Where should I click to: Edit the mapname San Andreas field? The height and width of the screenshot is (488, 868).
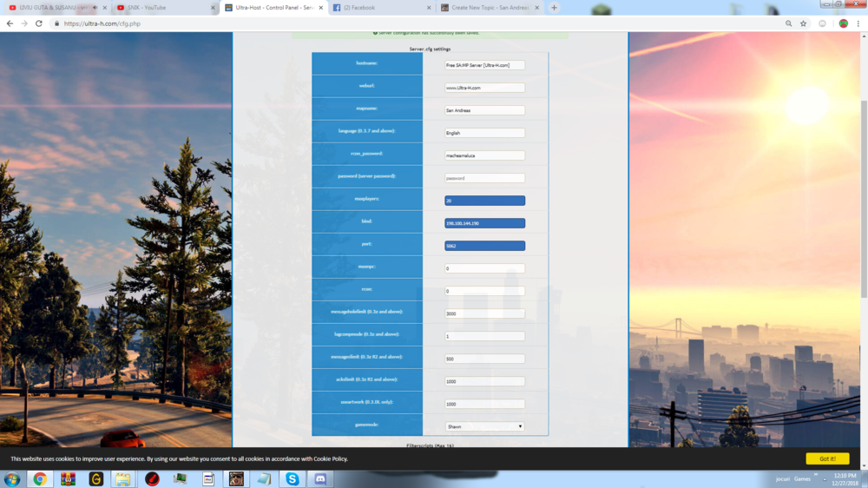(x=484, y=110)
